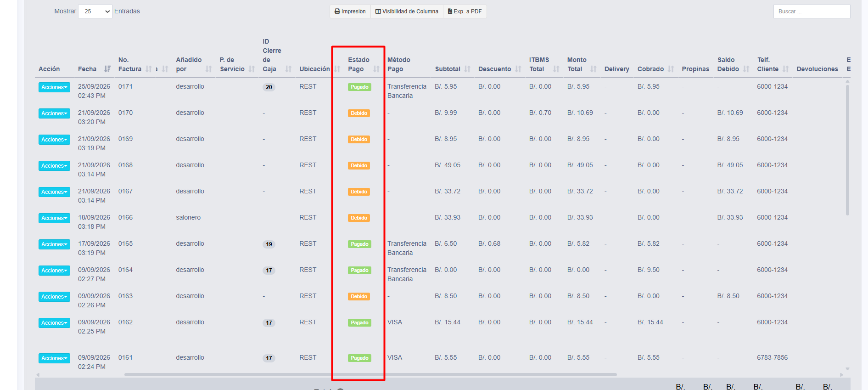Open Visibilidad de Columna options
868x390 pixels.
pyautogui.click(x=407, y=11)
